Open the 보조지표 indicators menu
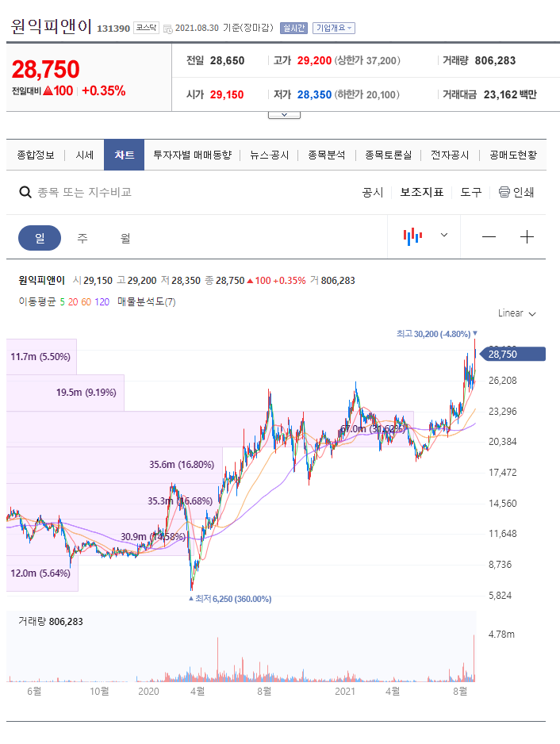Screen dimensions: 560x744 421,192
